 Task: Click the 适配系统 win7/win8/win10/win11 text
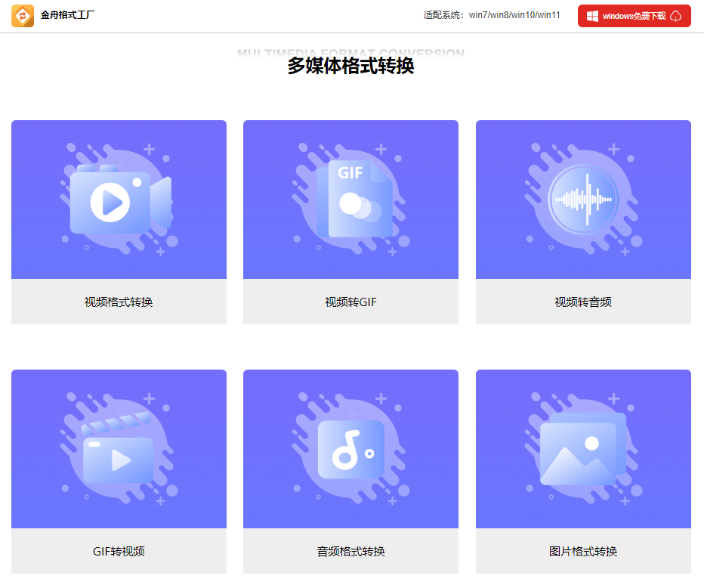pos(492,15)
